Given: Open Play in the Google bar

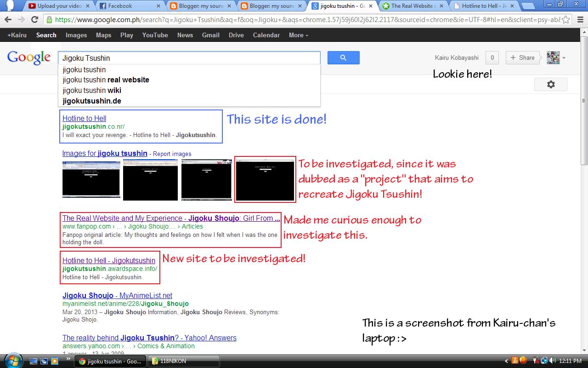Looking at the screenshot, I should pos(127,35).
